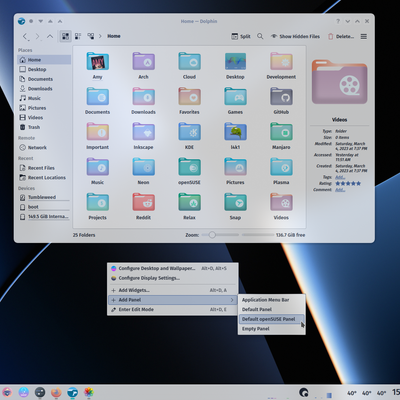
Task: Choose Add Widgets from context menu
Action: click(173, 290)
